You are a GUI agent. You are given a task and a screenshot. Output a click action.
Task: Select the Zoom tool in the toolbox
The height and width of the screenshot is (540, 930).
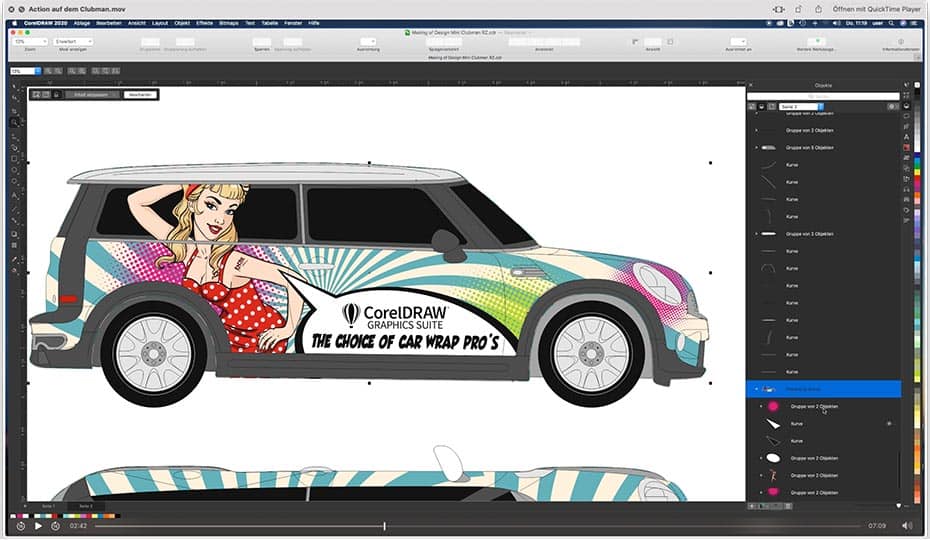click(x=15, y=123)
